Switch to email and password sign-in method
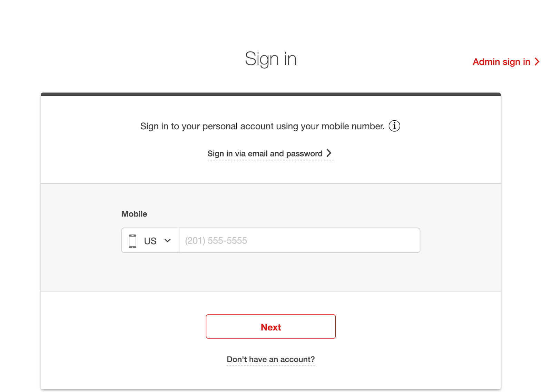The height and width of the screenshot is (392, 552). click(265, 153)
